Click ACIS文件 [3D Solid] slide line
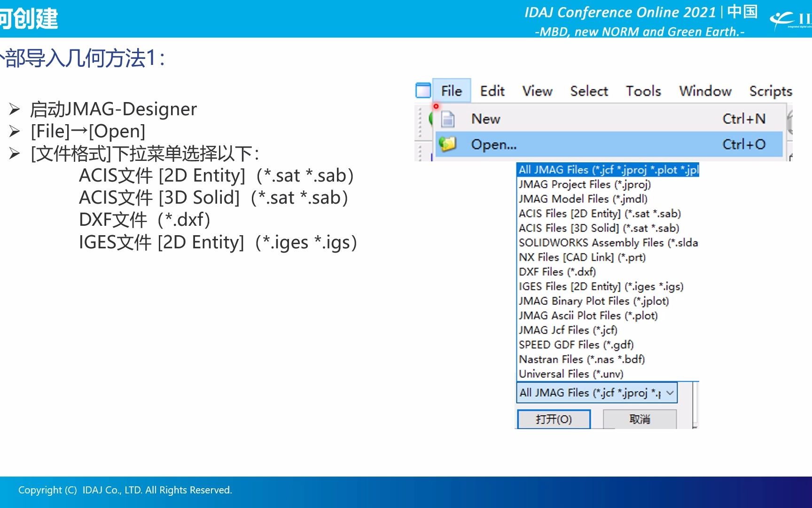The height and width of the screenshot is (508, 812). tap(214, 198)
